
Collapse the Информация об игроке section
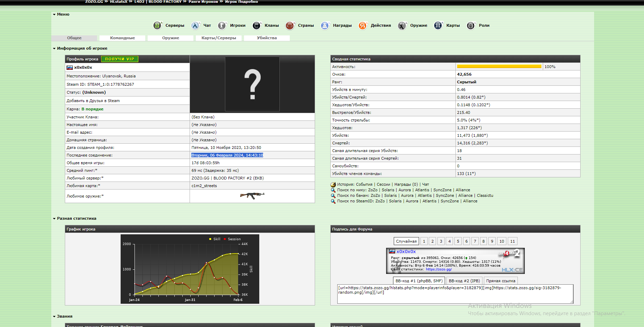click(x=54, y=49)
